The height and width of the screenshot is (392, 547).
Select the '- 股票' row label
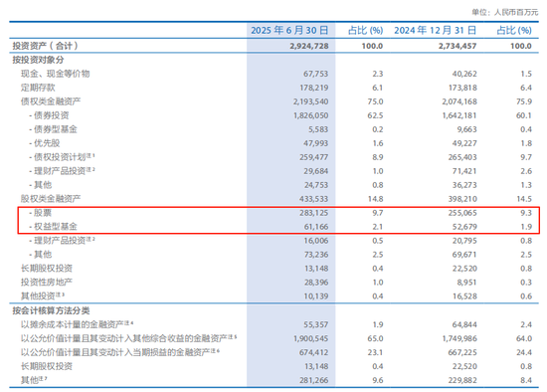tap(40, 213)
